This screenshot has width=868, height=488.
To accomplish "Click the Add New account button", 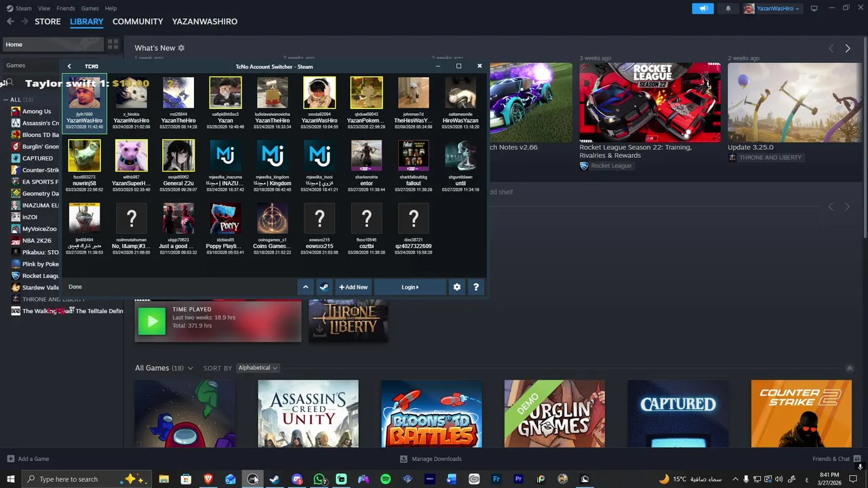I will coord(353,287).
